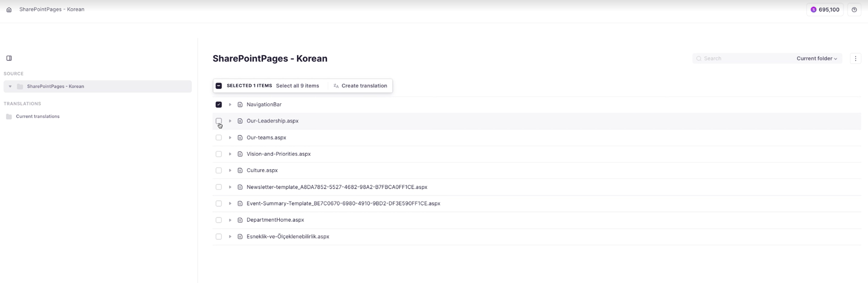Click the Vision-and-Priorities.aspx file name
868x283 pixels.
[279, 154]
